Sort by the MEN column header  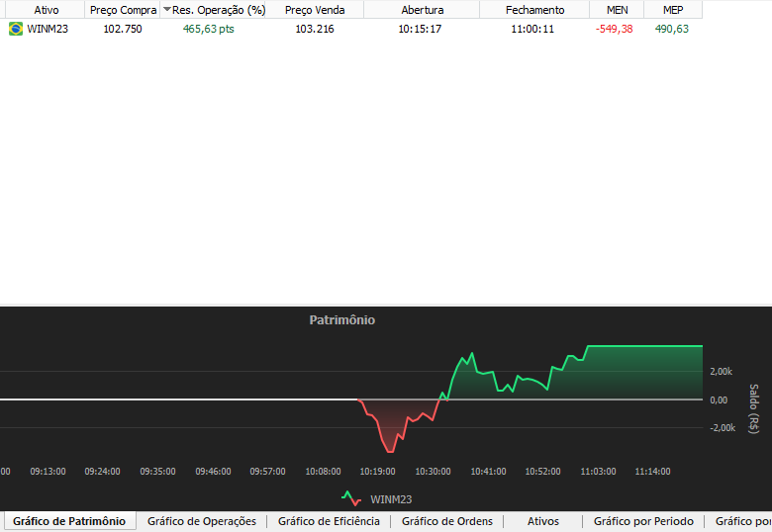pyautogui.click(x=617, y=10)
